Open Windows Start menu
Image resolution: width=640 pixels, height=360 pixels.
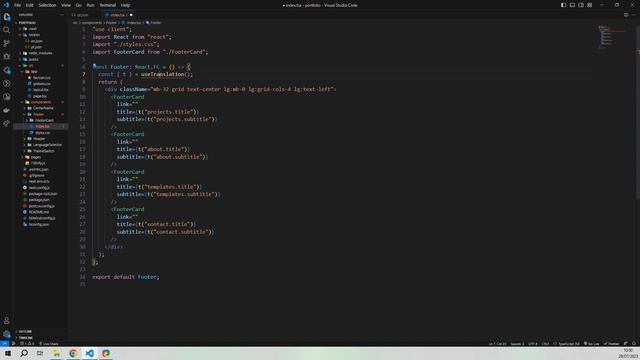[8, 353]
